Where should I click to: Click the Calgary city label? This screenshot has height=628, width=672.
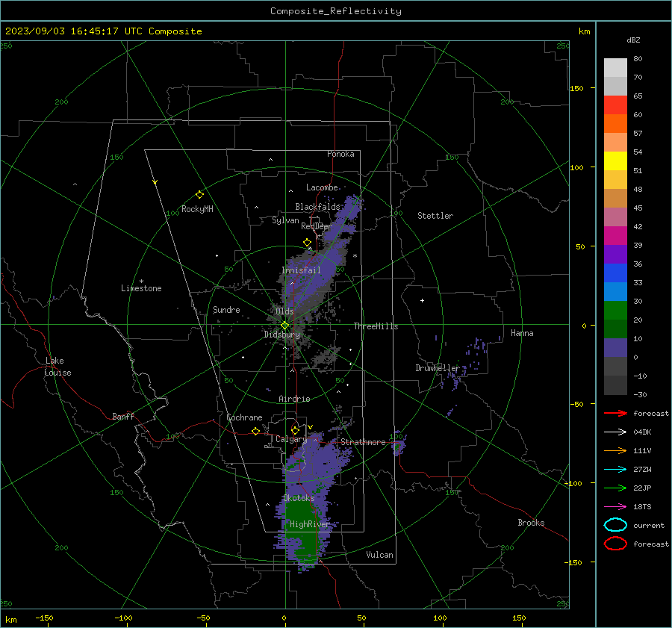point(291,439)
